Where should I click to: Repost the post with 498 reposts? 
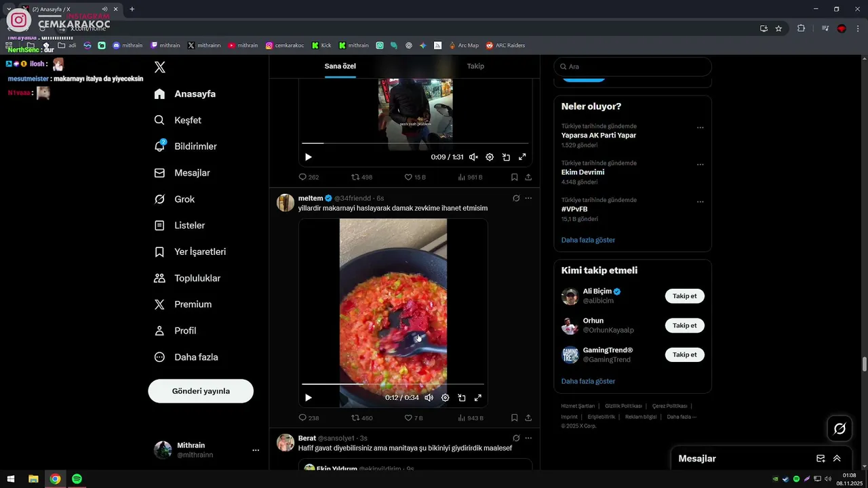coord(361,177)
